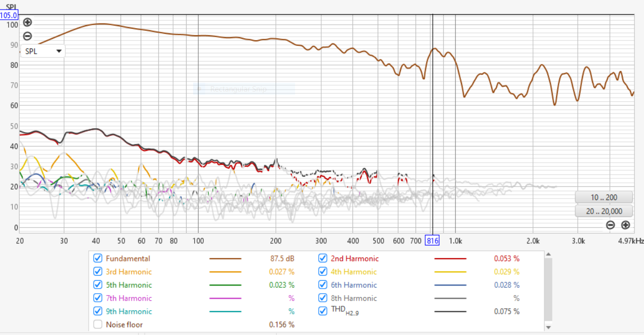Click the 105.0 SPL axis limit box
The width and height of the screenshot is (644, 335).
pos(9,15)
